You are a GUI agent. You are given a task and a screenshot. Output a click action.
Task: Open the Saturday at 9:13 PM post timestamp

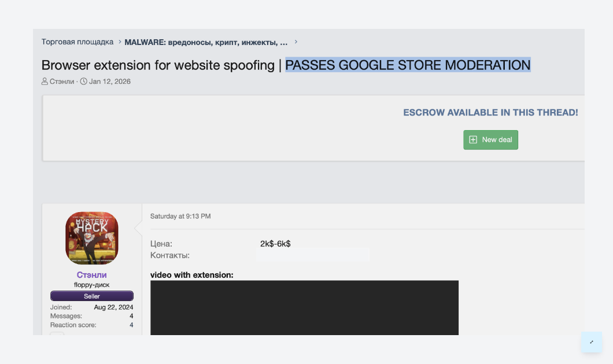point(180,216)
